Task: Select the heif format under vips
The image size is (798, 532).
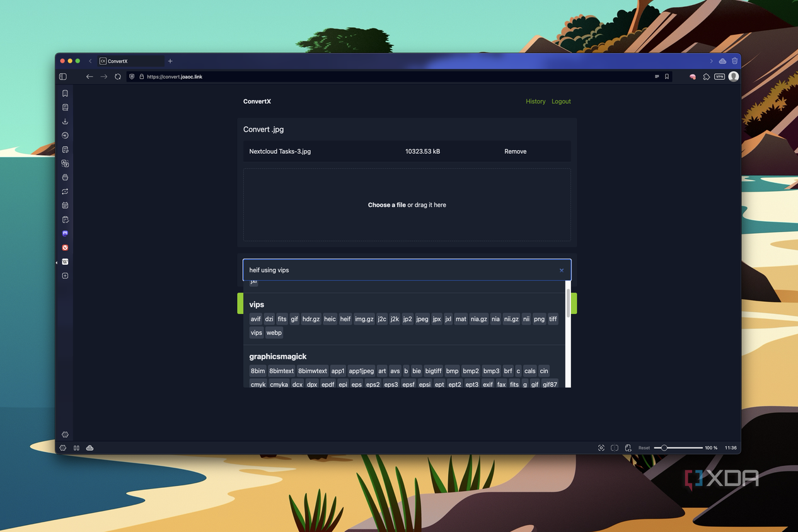Action: coord(345,319)
